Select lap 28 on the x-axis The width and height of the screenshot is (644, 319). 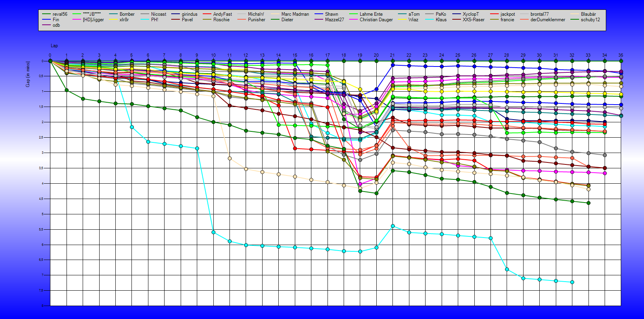click(507, 55)
